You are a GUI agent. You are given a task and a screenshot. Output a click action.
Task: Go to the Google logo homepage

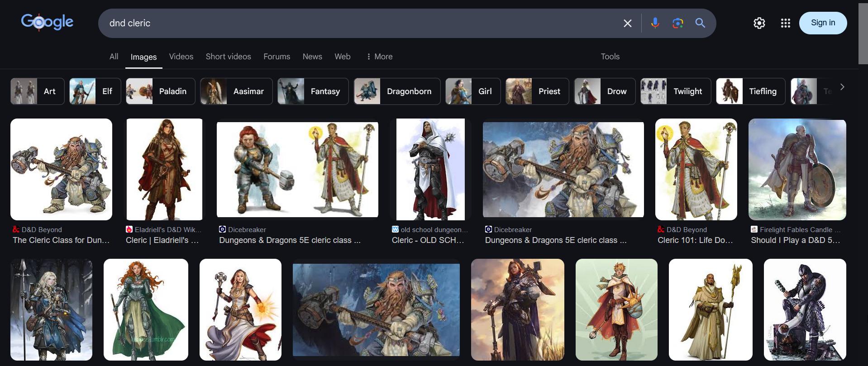pos(47,22)
